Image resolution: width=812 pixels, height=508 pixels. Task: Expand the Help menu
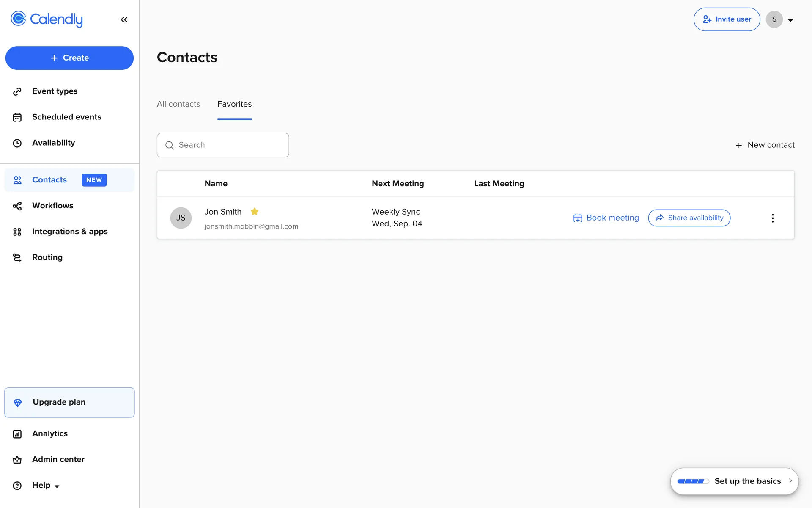[46, 485]
